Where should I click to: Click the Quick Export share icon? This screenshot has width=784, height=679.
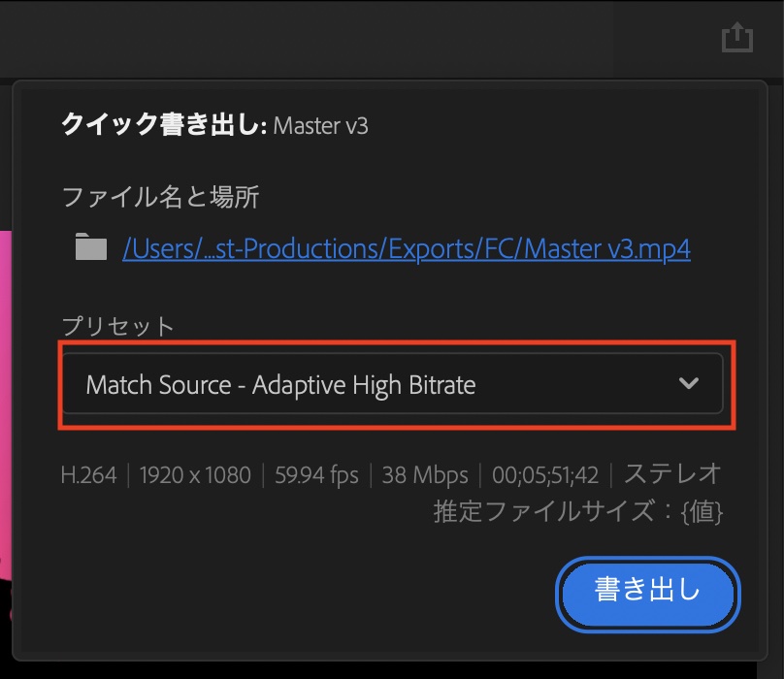737,38
